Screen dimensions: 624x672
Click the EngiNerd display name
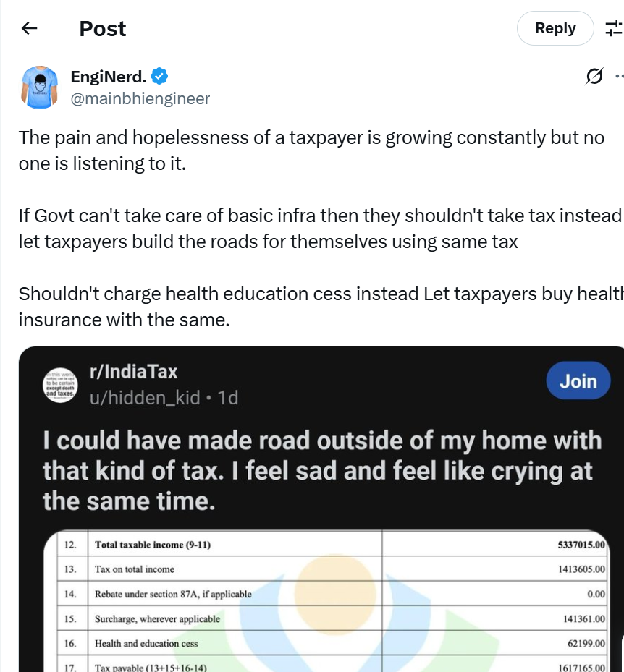[x=109, y=76]
